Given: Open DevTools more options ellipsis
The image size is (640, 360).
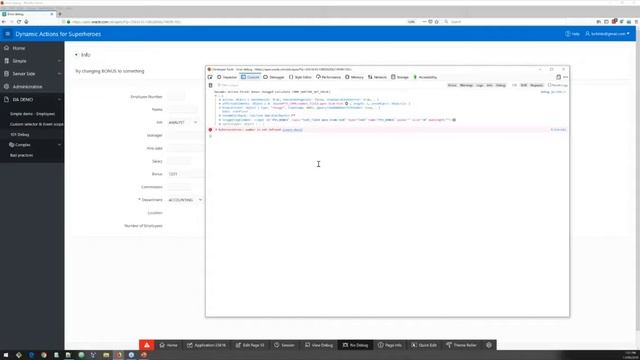Looking at the screenshot, I should tap(565, 77).
